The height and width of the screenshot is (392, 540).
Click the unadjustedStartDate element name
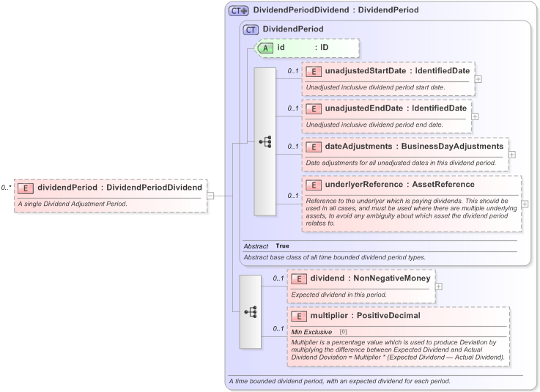pyautogui.click(x=366, y=71)
